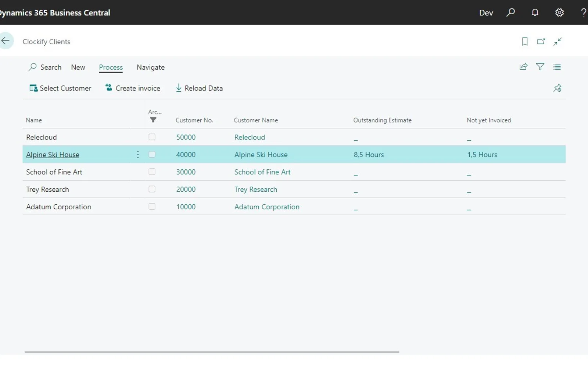
Task: Select the 8,5 Hours outstanding estimate cell
Action: coord(369,155)
